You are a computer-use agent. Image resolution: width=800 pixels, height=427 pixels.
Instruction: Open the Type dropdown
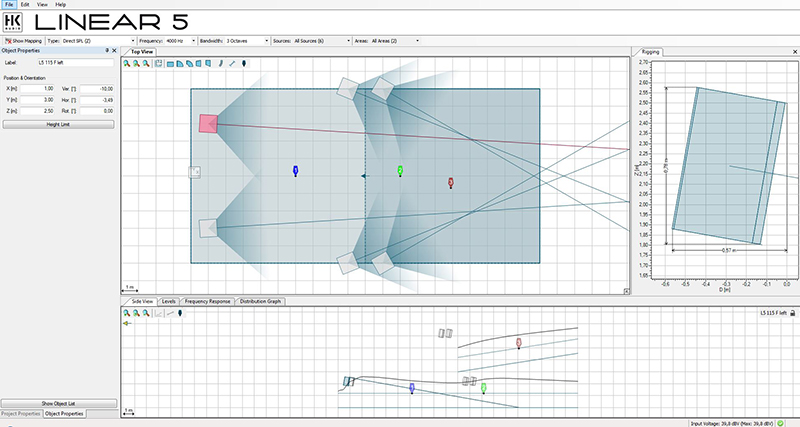point(98,41)
